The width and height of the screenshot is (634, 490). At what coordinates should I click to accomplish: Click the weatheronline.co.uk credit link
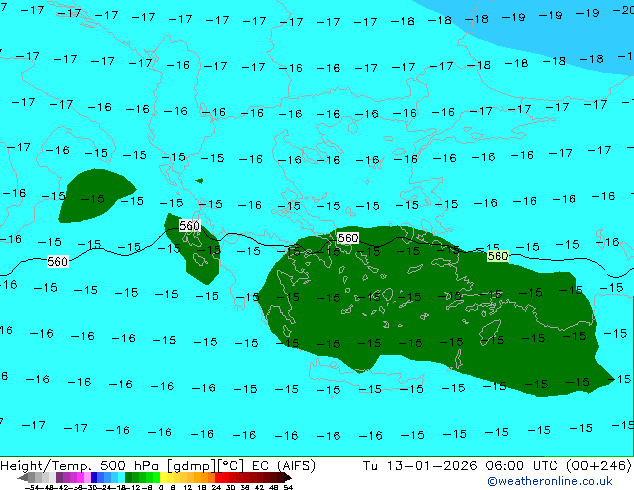(x=549, y=481)
